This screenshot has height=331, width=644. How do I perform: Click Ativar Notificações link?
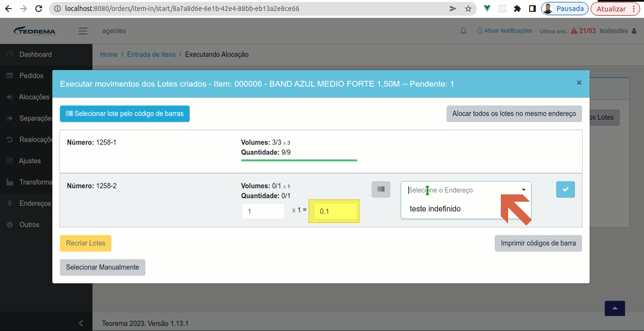pyautogui.click(x=504, y=31)
